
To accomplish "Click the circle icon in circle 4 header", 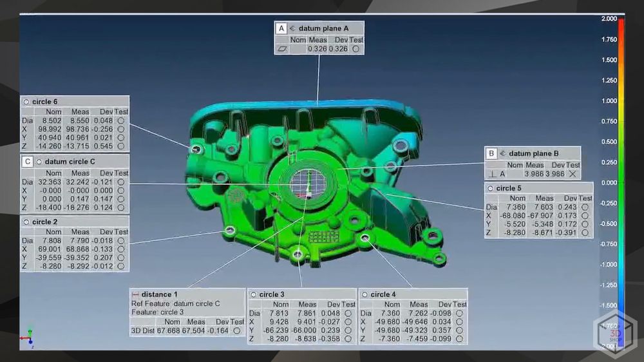I will pos(365,294).
